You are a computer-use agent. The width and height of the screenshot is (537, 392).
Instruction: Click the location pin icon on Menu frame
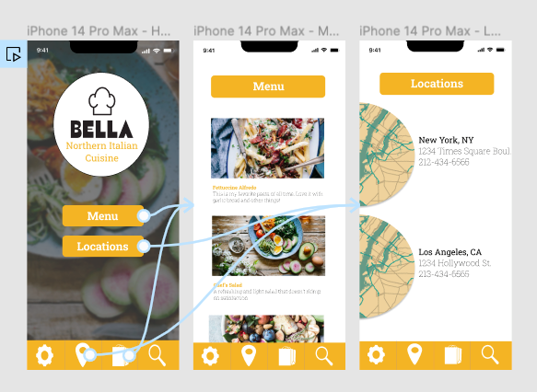click(x=249, y=356)
